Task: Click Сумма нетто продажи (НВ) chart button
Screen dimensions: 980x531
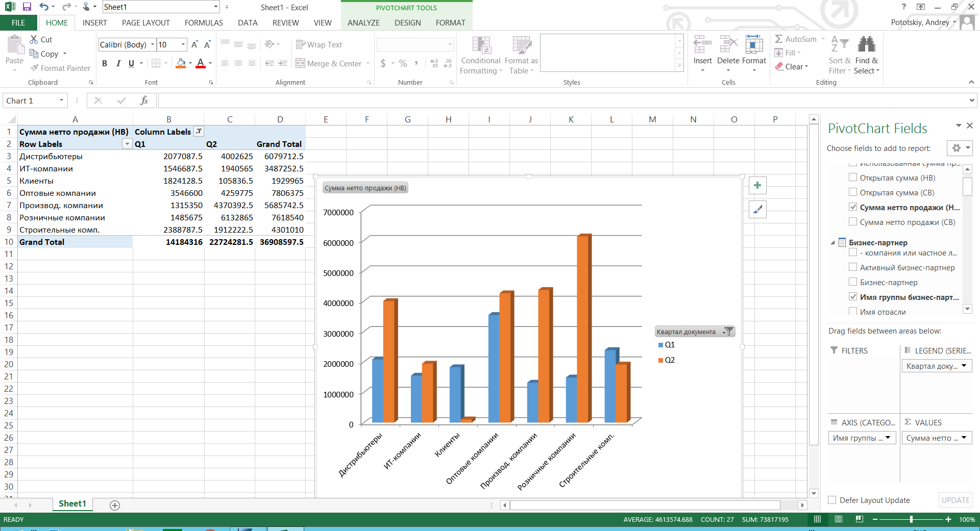Action: click(365, 188)
